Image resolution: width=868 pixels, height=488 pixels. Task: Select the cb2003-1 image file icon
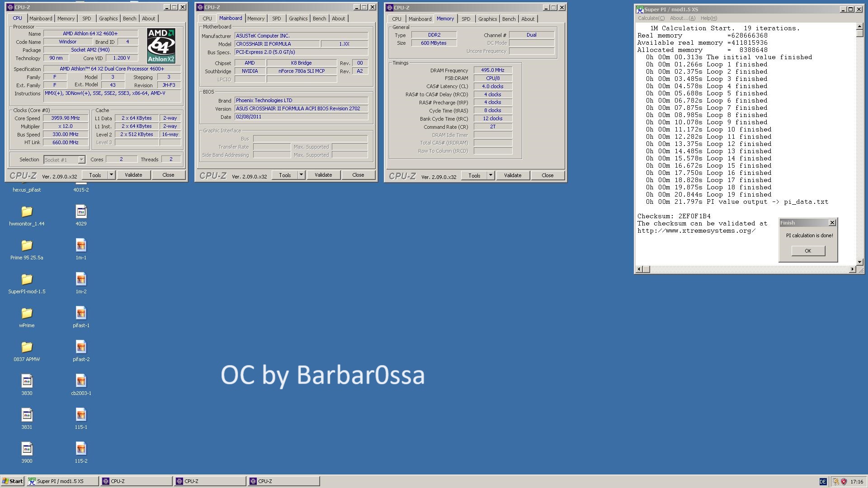tap(81, 381)
